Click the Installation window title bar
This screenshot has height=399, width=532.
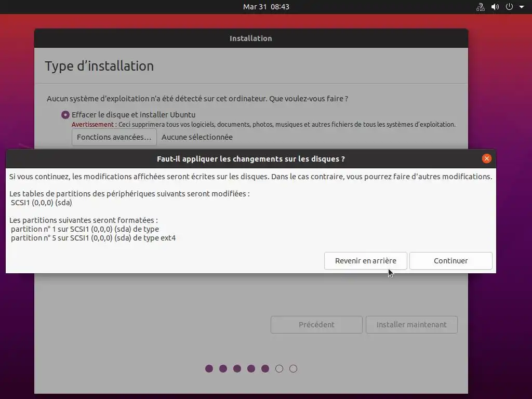click(251, 38)
